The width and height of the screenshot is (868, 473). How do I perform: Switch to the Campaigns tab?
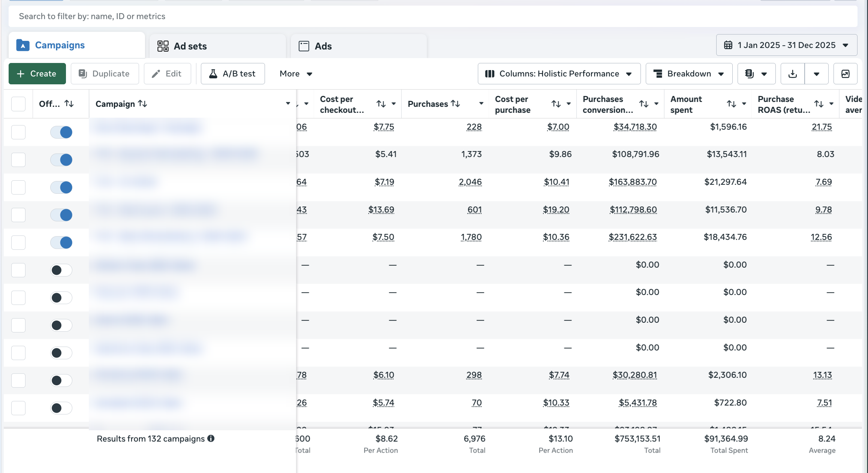77,45
